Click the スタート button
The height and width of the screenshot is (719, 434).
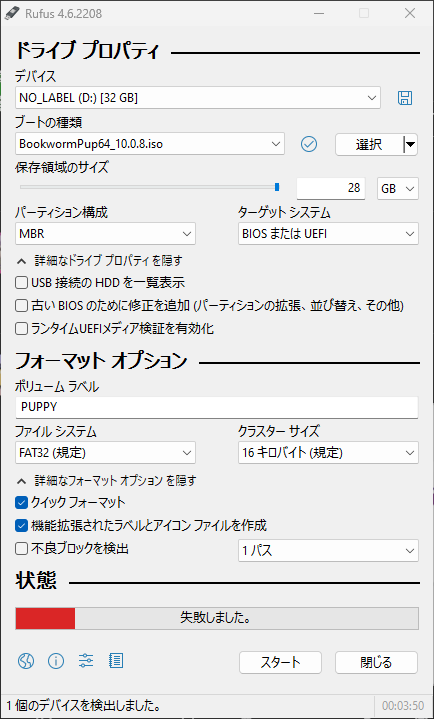pos(280,663)
